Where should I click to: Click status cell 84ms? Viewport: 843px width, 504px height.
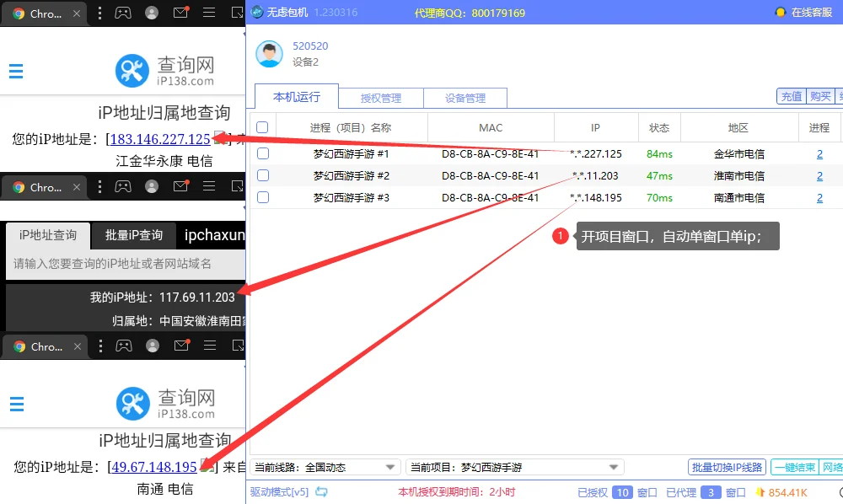[x=659, y=154]
